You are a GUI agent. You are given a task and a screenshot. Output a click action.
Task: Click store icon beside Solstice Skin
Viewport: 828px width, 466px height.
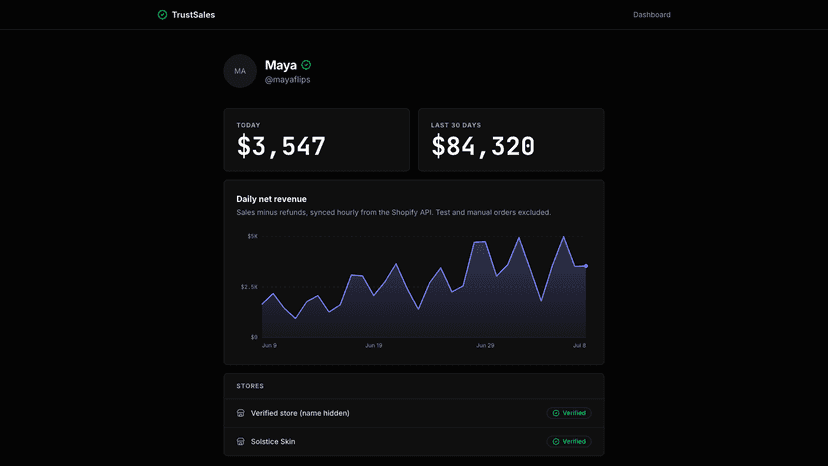(240, 442)
